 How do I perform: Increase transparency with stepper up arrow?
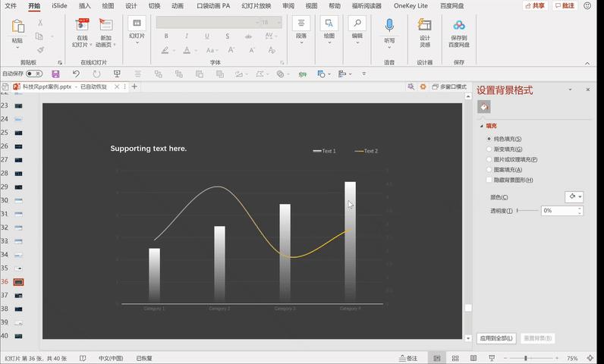(x=580, y=209)
